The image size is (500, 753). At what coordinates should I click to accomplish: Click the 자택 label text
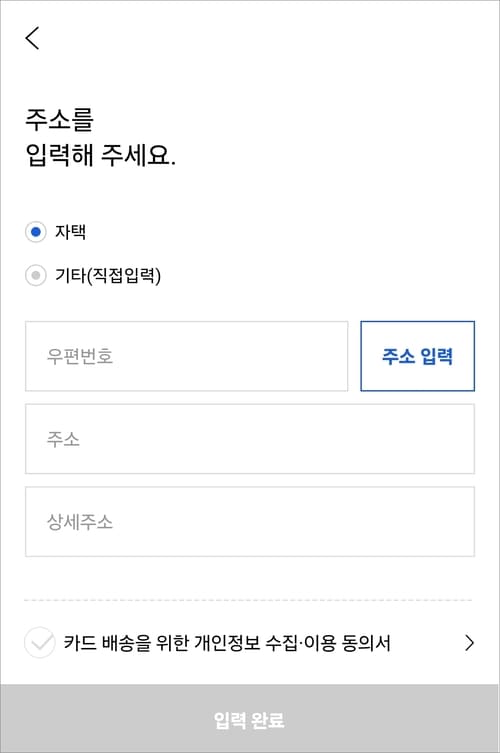(71, 232)
